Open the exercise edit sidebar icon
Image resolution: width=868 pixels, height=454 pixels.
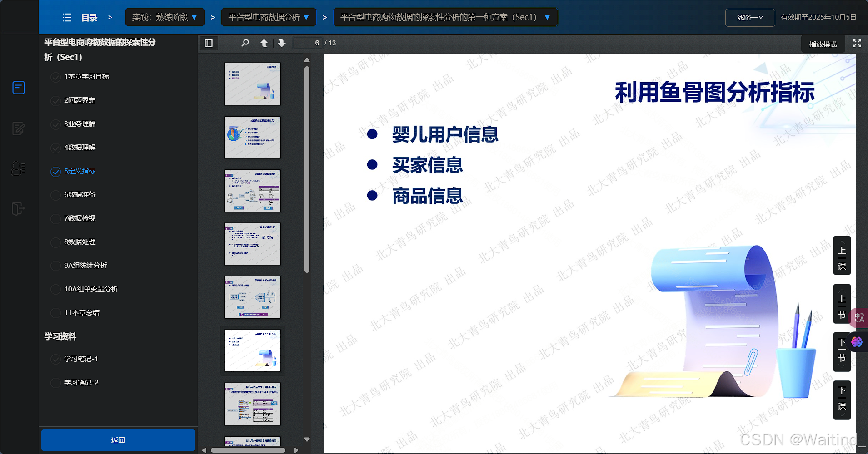(19, 129)
